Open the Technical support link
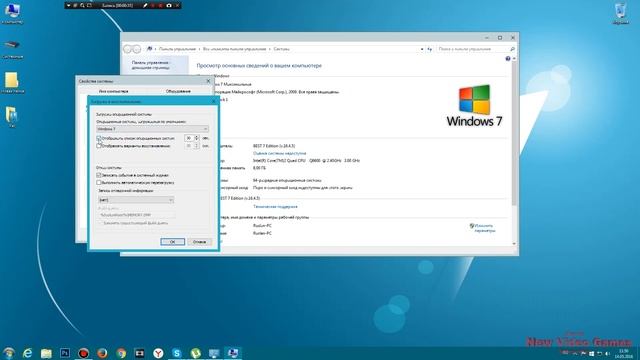 coord(275,207)
